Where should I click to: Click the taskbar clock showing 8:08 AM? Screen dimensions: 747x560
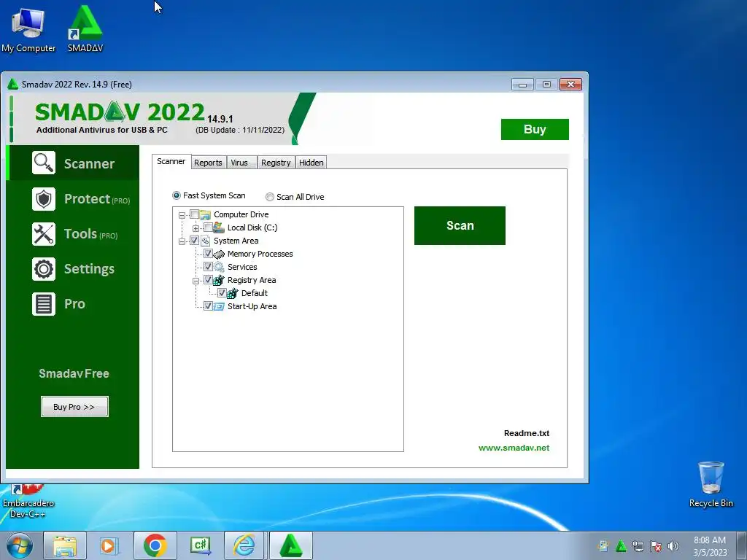click(710, 545)
